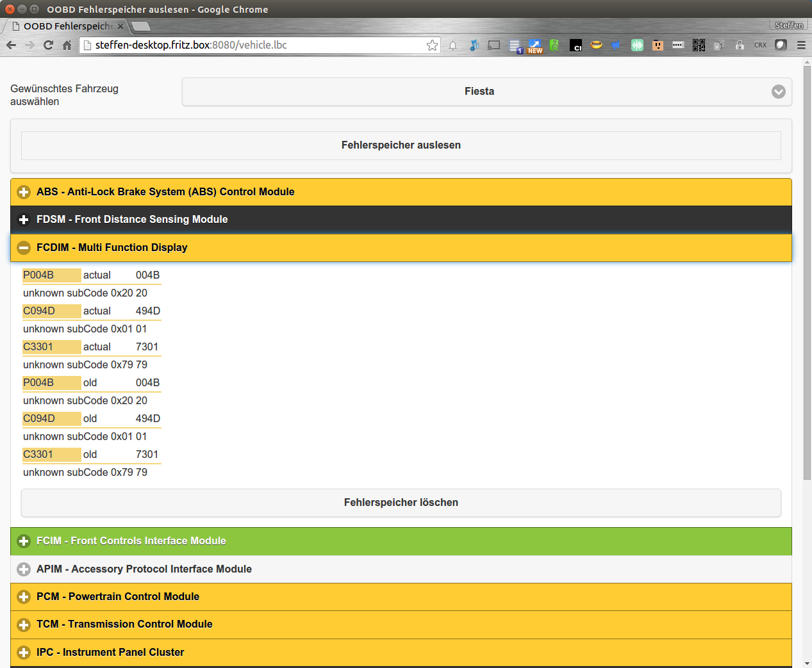The width and height of the screenshot is (812, 668).
Task: Open the Chrome hamburger menu
Action: coord(801,45)
